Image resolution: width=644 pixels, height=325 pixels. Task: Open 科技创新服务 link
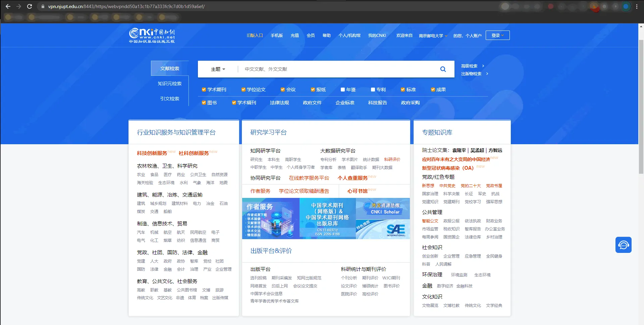point(152,153)
